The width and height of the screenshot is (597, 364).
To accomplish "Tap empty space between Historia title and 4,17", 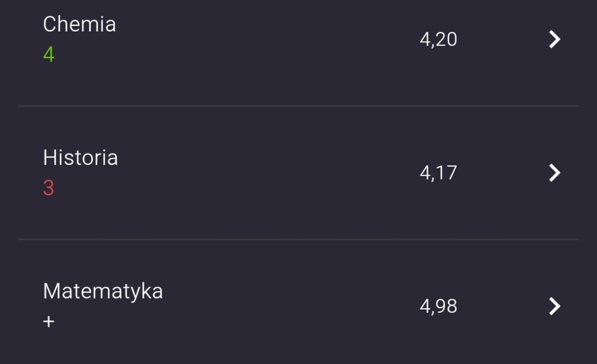I will pos(265,173).
